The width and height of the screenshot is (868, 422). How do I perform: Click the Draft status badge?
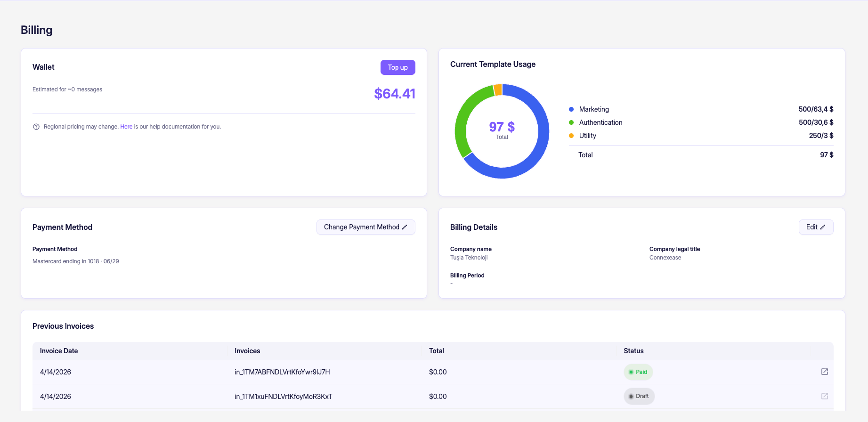(x=639, y=396)
